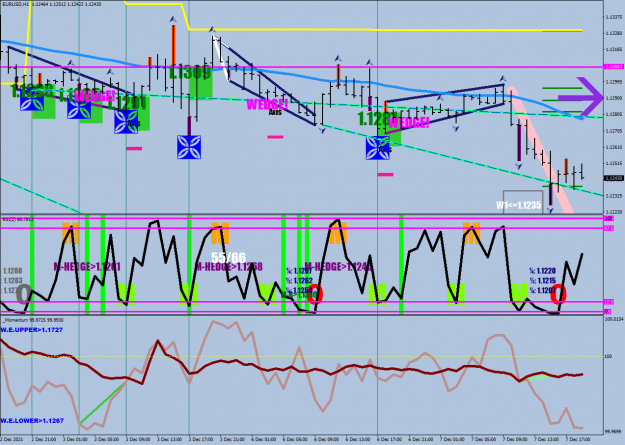Image resolution: width=625 pixels, height=445 pixels.
Task: Select the gray rectangle around the W1 label
Action: [x=523, y=202]
